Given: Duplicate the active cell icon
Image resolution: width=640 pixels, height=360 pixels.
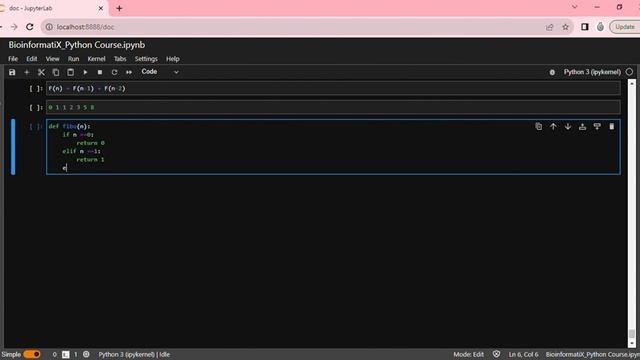Looking at the screenshot, I should click(539, 127).
